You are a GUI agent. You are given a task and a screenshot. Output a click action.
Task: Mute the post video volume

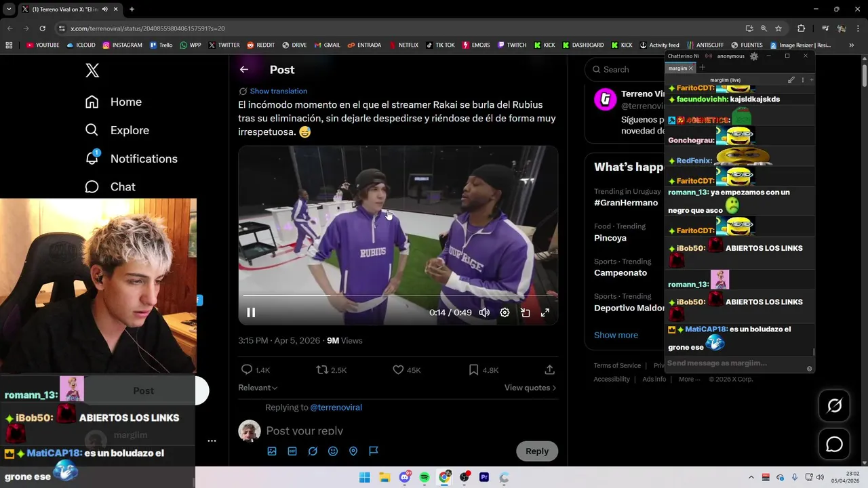tap(484, 312)
